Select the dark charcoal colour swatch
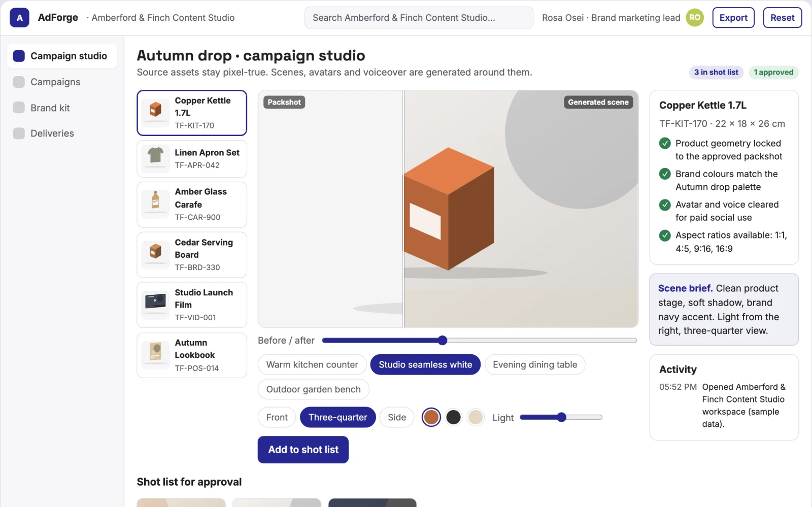 click(453, 417)
